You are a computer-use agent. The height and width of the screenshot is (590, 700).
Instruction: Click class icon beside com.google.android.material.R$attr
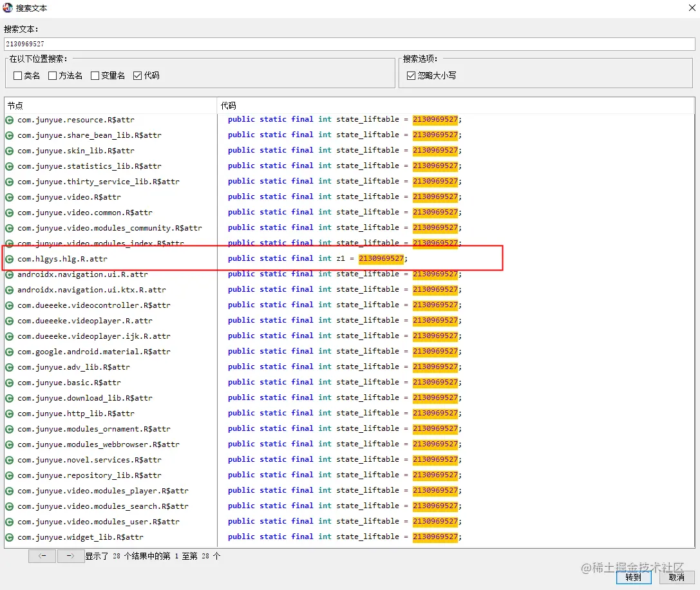click(x=9, y=352)
